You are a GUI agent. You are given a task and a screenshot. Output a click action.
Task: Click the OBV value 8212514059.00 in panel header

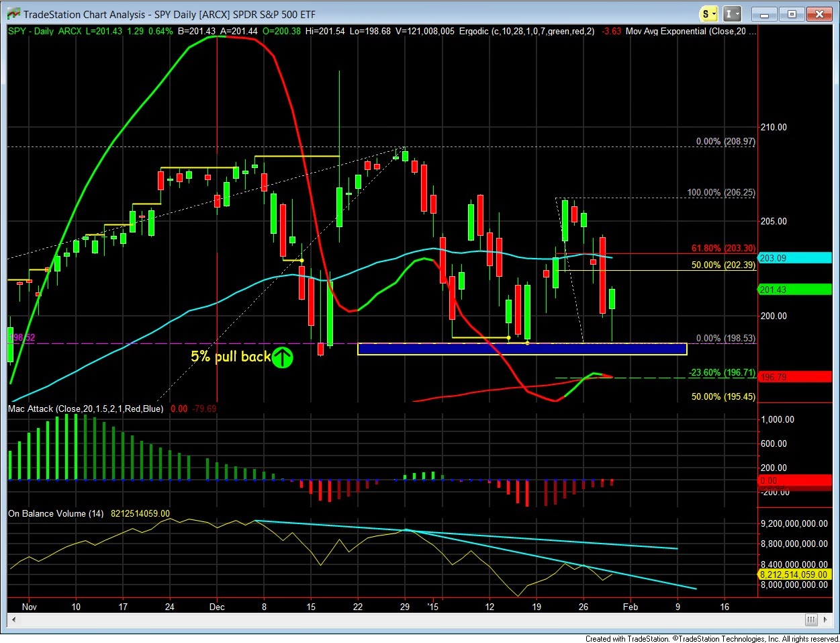tap(140, 513)
